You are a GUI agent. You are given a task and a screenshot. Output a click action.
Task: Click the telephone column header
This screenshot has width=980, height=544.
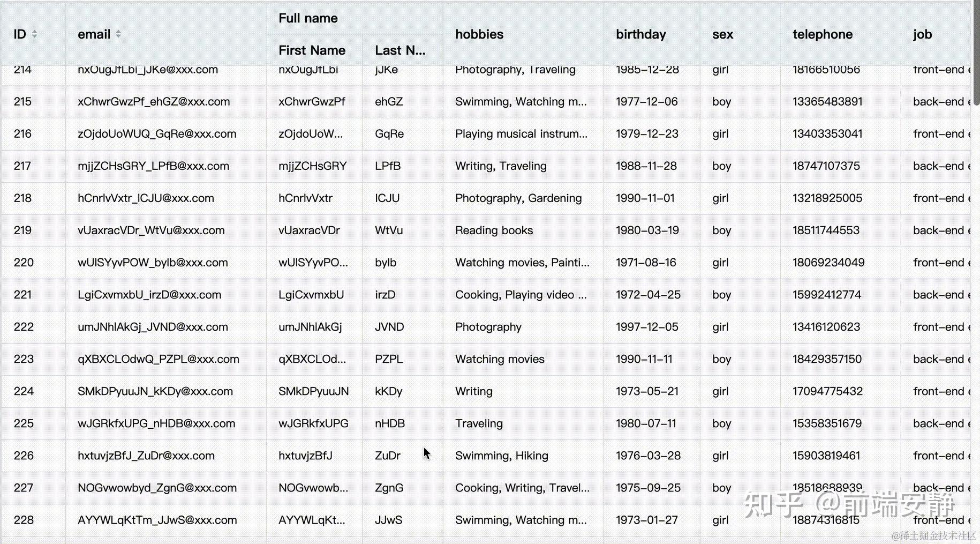point(822,34)
